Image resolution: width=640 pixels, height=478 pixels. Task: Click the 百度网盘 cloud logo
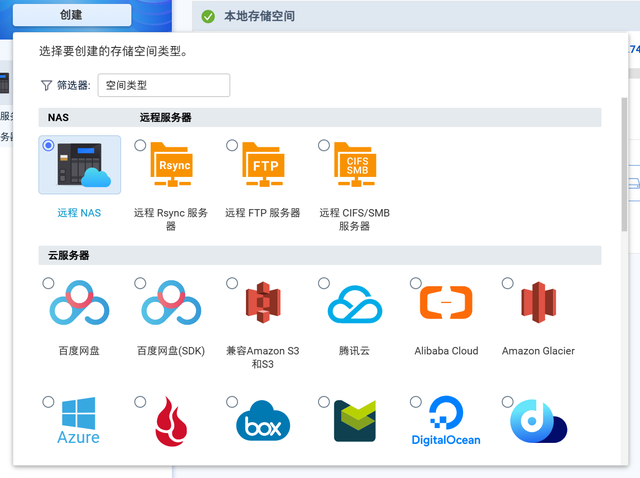click(x=79, y=302)
